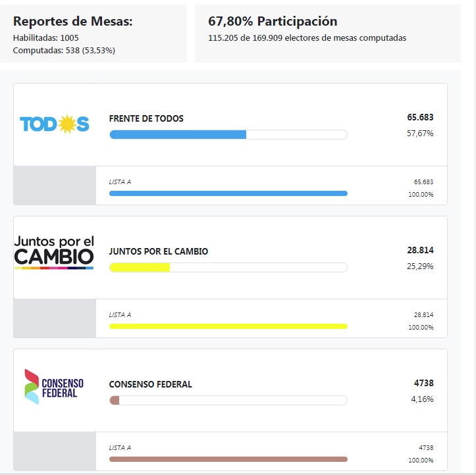Click the Consenso Federal logo
This screenshot has height=475, width=476.
(54, 386)
